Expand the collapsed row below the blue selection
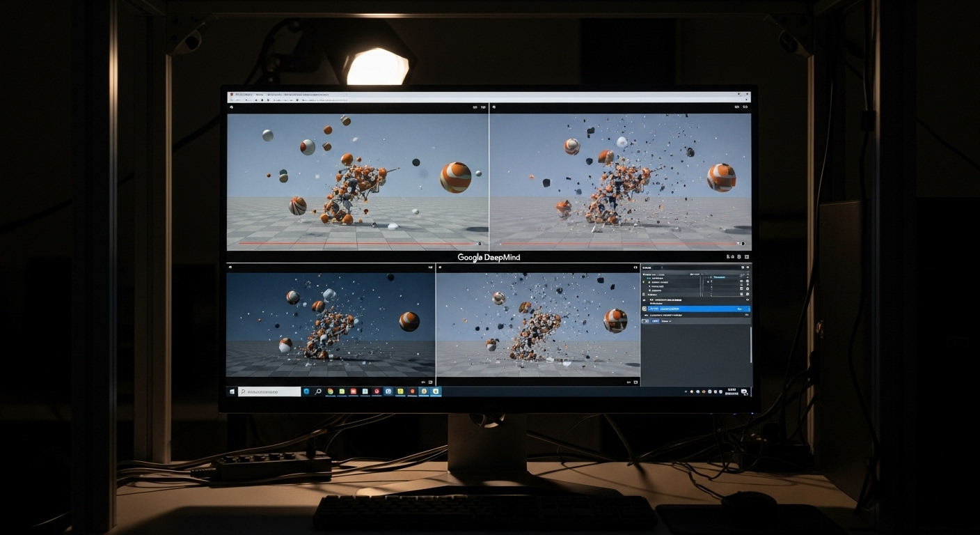The width and height of the screenshot is (980, 535). click(645, 315)
